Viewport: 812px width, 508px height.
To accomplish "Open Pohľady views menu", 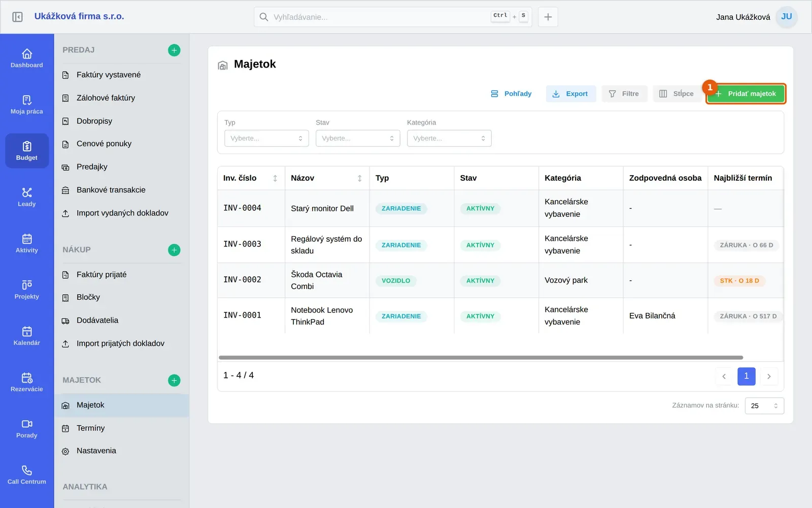I will 512,94.
